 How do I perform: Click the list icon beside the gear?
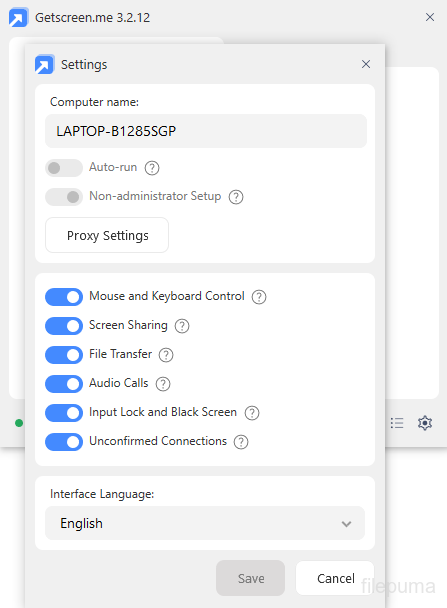click(x=397, y=423)
